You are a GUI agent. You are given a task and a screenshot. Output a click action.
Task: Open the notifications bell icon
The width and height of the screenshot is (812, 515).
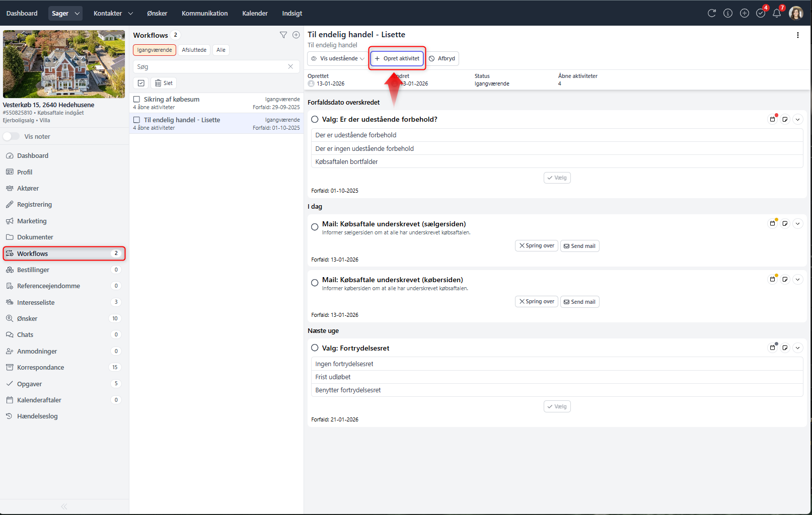pyautogui.click(x=777, y=13)
